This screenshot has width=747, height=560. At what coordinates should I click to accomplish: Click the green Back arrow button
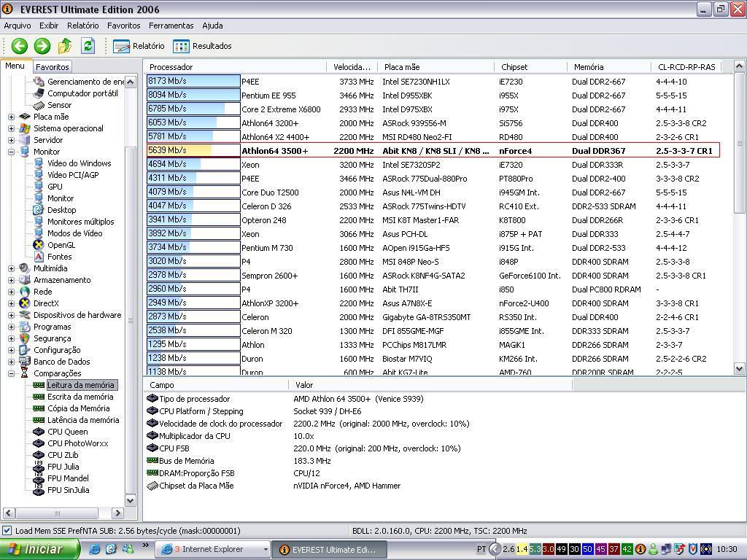pos(20,46)
